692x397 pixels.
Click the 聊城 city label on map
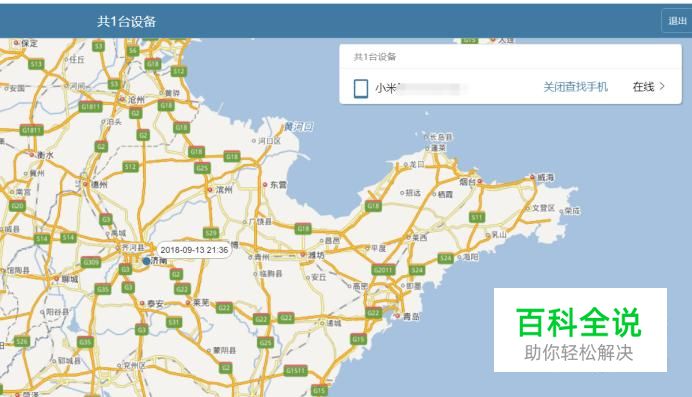[70, 279]
